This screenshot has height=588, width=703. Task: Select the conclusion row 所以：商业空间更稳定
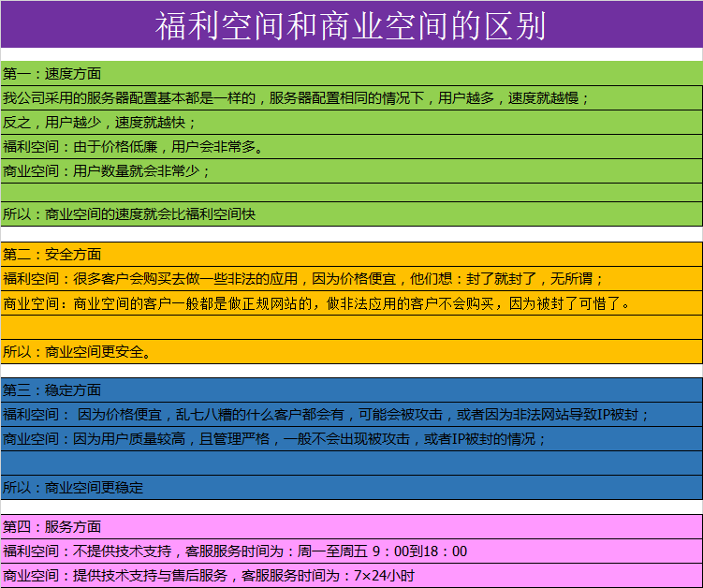73,488
